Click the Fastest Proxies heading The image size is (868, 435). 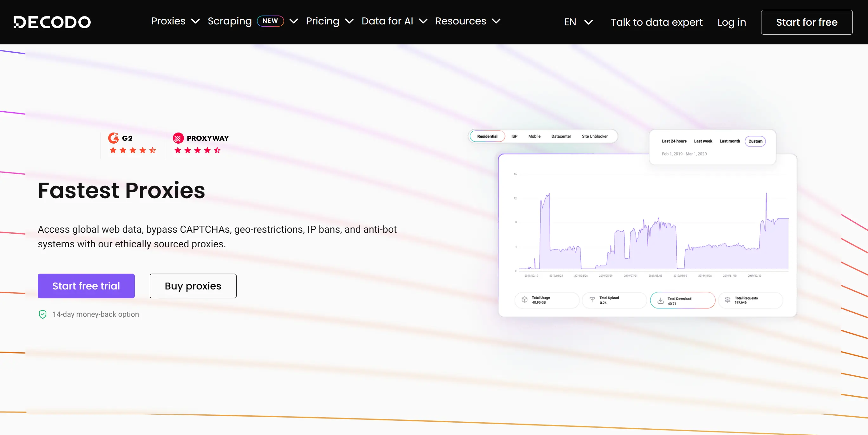click(x=121, y=190)
